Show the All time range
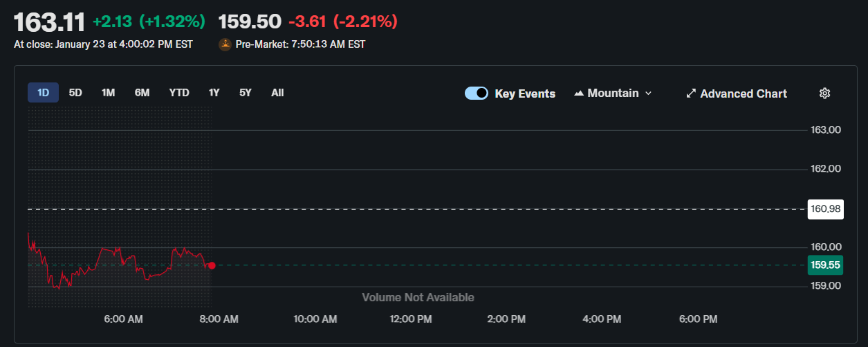Image resolution: width=868 pixels, height=347 pixels. (x=277, y=93)
